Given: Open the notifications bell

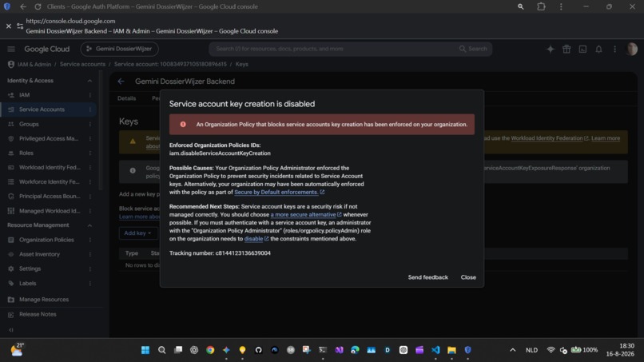Looking at the screenshot, I should click(598, 50).
